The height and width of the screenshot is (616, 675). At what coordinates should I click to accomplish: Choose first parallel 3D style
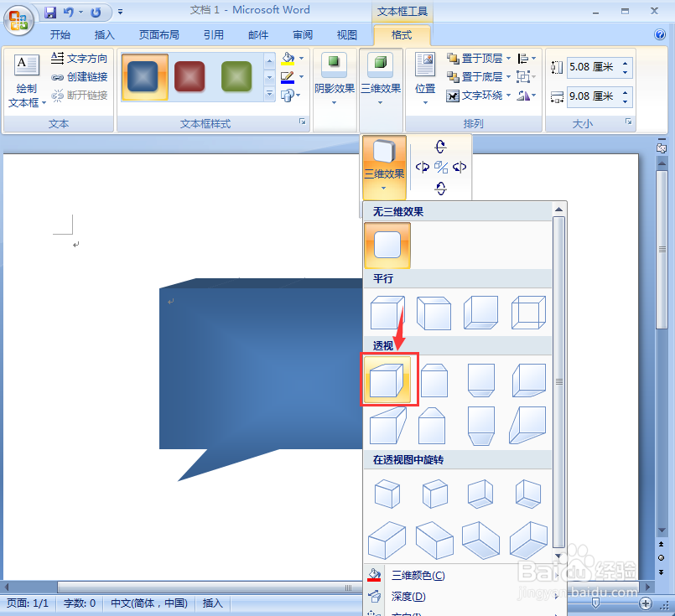point(387,313)
